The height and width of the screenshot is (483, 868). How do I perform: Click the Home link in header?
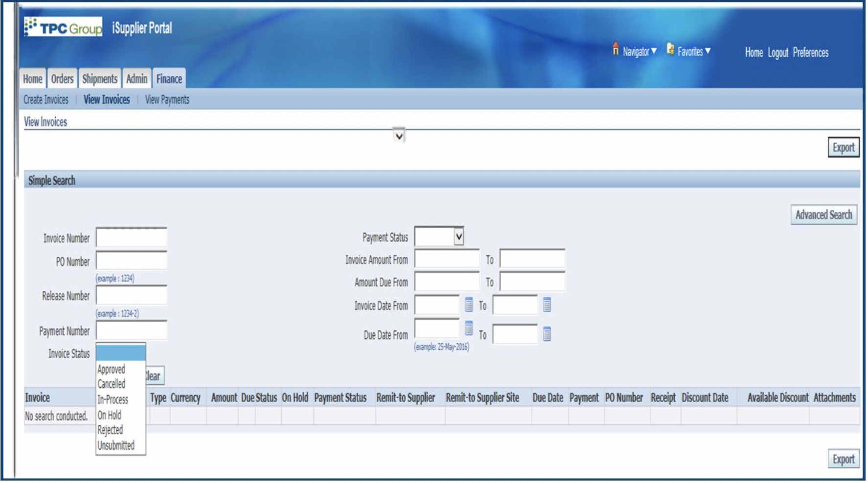tap(754, 52)
